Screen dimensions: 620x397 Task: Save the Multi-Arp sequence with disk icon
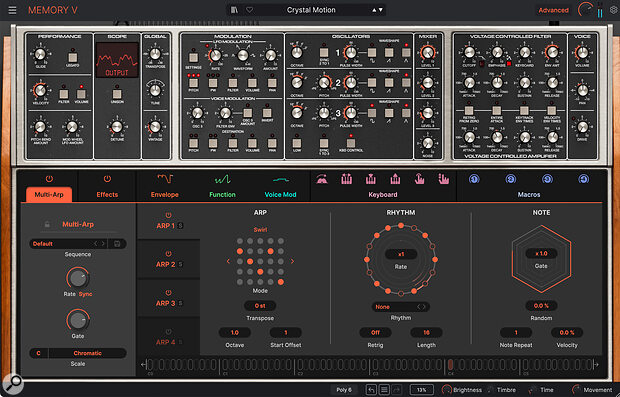coord(117,244)
